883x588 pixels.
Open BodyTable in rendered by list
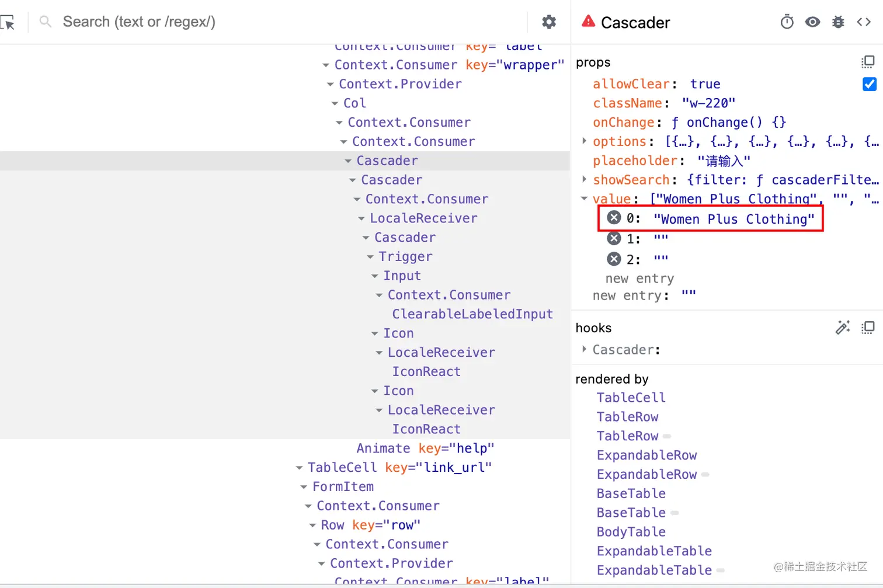point(631,532)
